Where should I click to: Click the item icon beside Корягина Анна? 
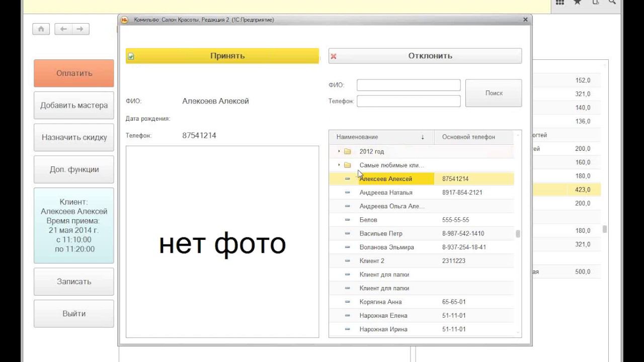[347, 302]
